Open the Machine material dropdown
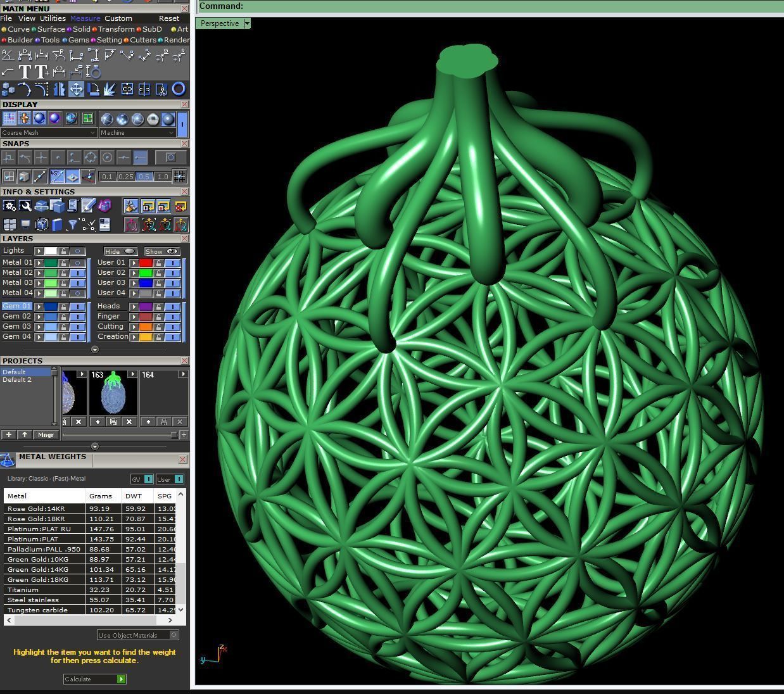784x694 pixels. click(137, 133)
